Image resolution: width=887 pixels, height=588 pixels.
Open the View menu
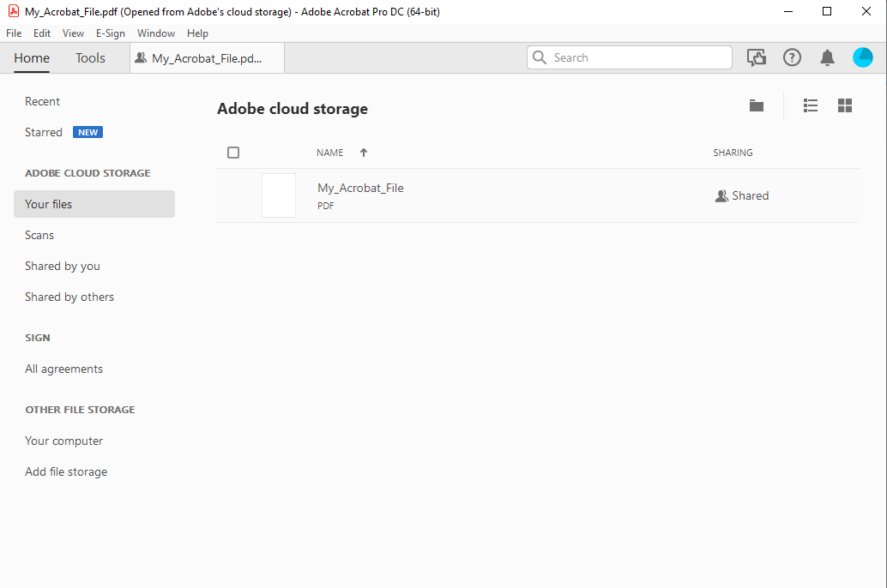click(x=73, y=33)
